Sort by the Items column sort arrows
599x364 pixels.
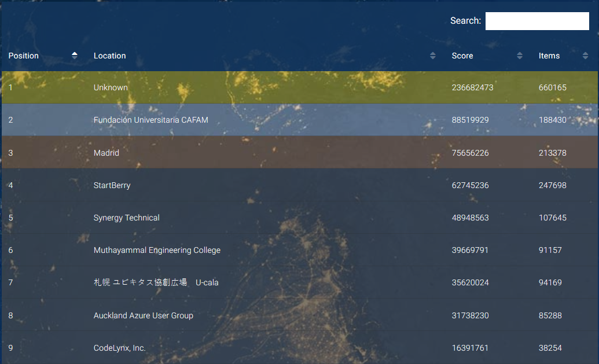(585, 56)
